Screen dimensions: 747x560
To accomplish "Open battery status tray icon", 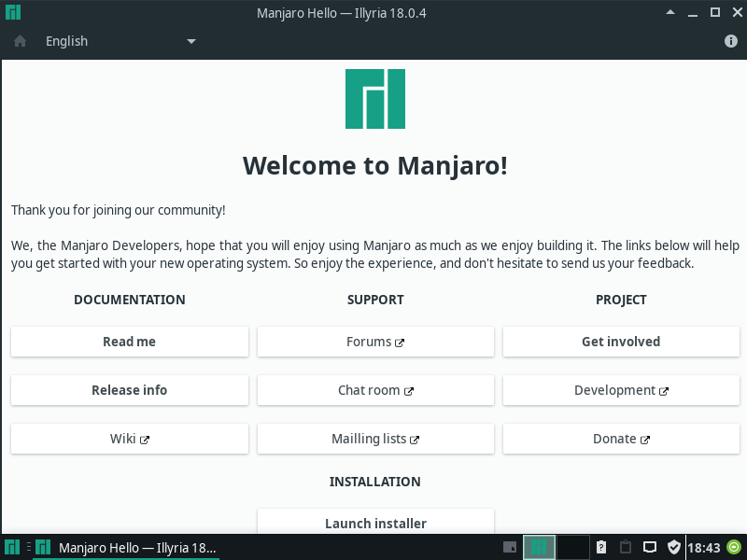I will (x=601, y=547).
